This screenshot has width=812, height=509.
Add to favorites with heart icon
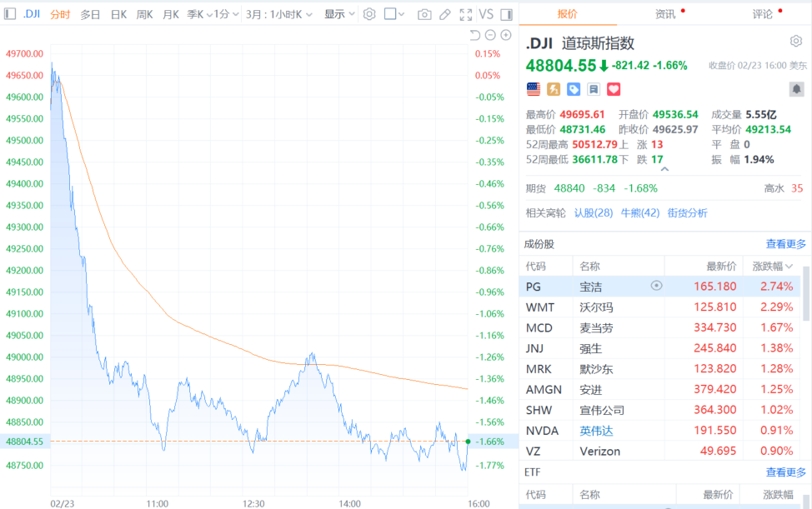tap(614, 89)
